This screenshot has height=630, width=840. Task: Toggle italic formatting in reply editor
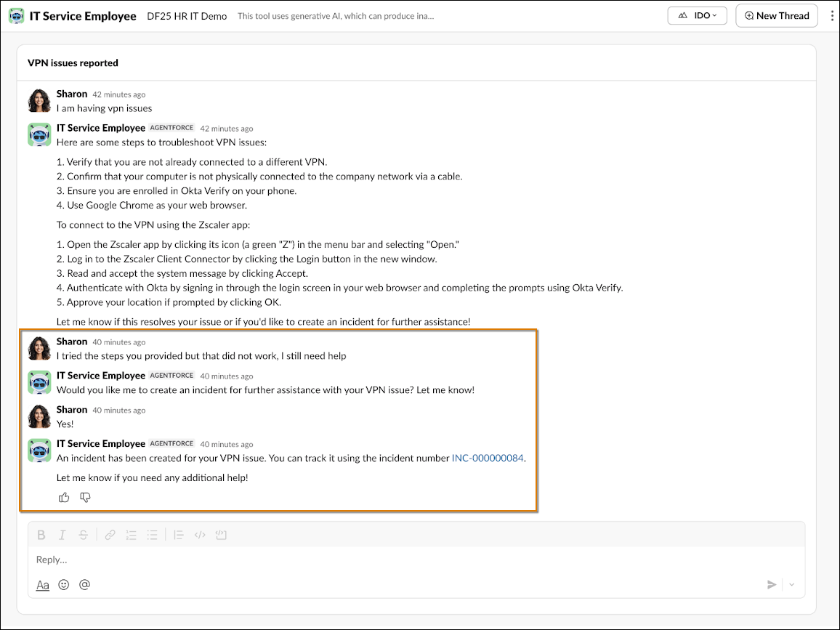(62, 535)
